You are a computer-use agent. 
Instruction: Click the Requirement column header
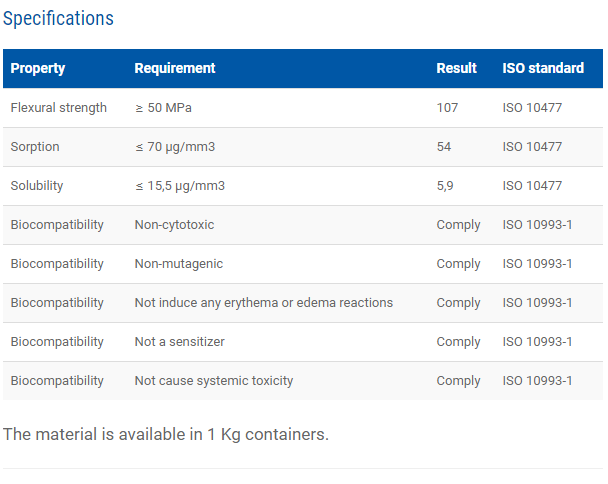click(175, 68)
